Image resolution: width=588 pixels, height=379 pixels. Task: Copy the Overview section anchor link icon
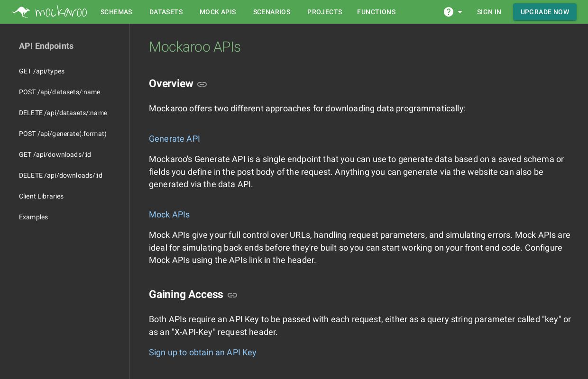tap(202, 84)
